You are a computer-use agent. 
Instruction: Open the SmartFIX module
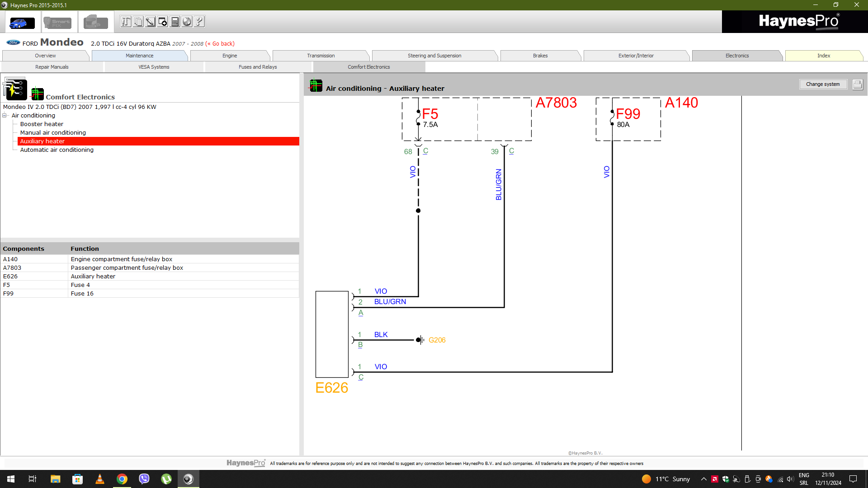tap(58, 22)
